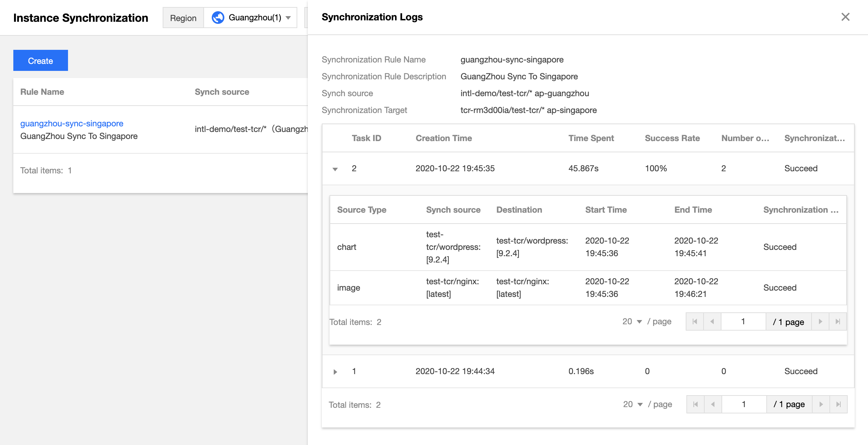The image size is (868, 445).
Task: Open the guangzhou-sync-singapore rule link
Action: click(x=72, y=124)
